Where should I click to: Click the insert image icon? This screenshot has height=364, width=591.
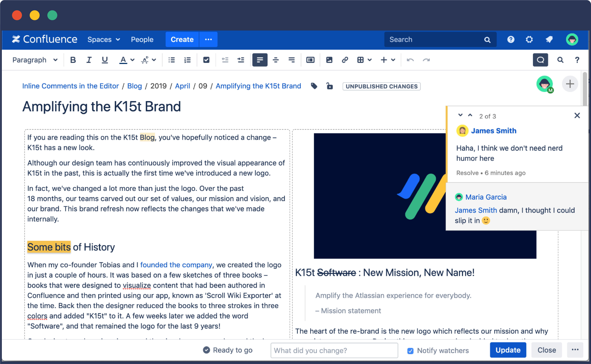coord(329,59)
